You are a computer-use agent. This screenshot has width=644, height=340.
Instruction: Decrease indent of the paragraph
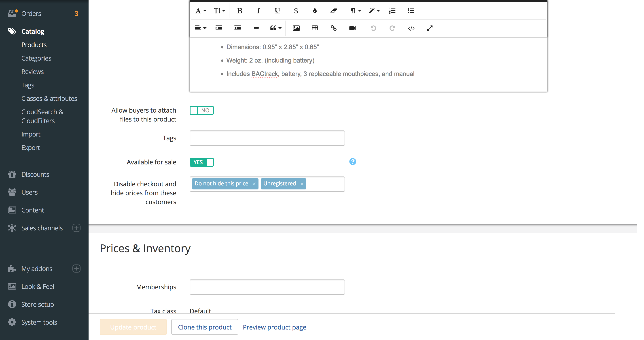point(237,28)
